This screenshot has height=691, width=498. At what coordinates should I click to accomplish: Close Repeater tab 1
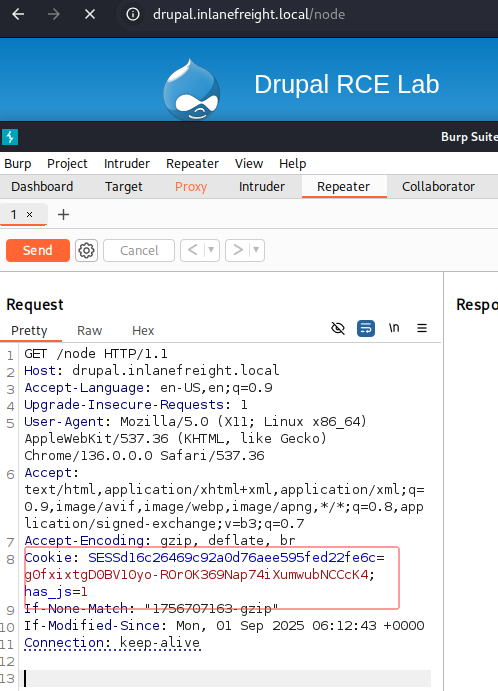pos(30,215)
